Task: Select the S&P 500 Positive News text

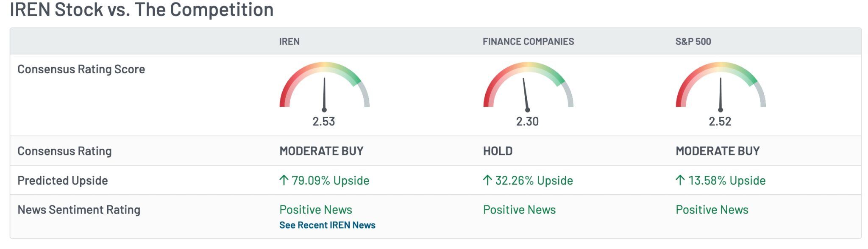Action: point(712,210)
